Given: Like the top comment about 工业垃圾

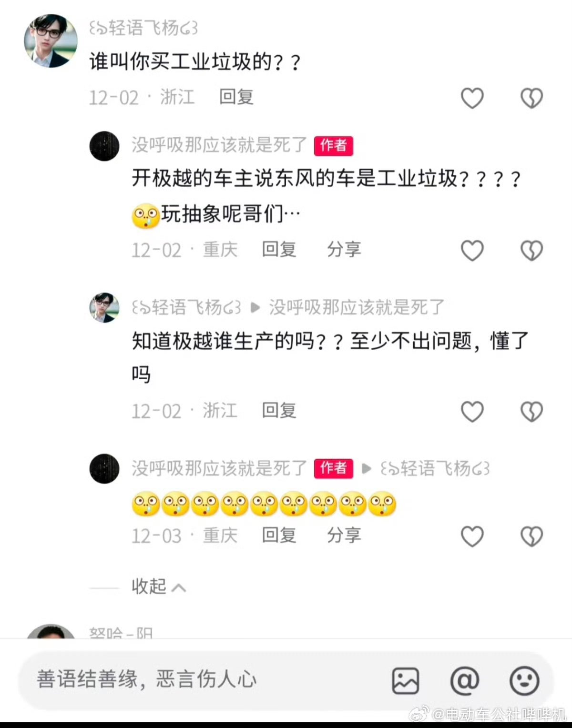Looking at the screenshot, I should (472, 98).
